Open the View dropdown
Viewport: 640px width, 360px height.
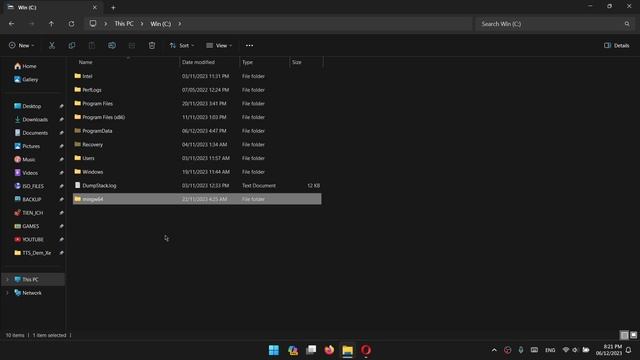219,45
